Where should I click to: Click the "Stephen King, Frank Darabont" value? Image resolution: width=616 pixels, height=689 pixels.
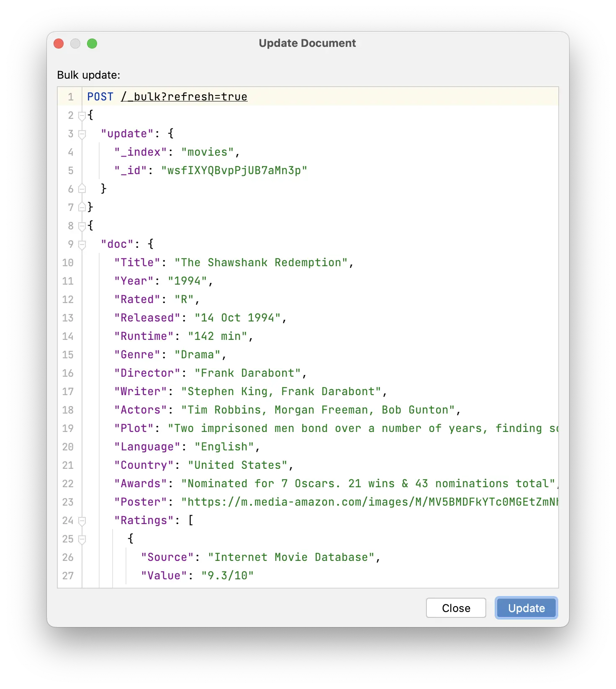tap(281, 391)
